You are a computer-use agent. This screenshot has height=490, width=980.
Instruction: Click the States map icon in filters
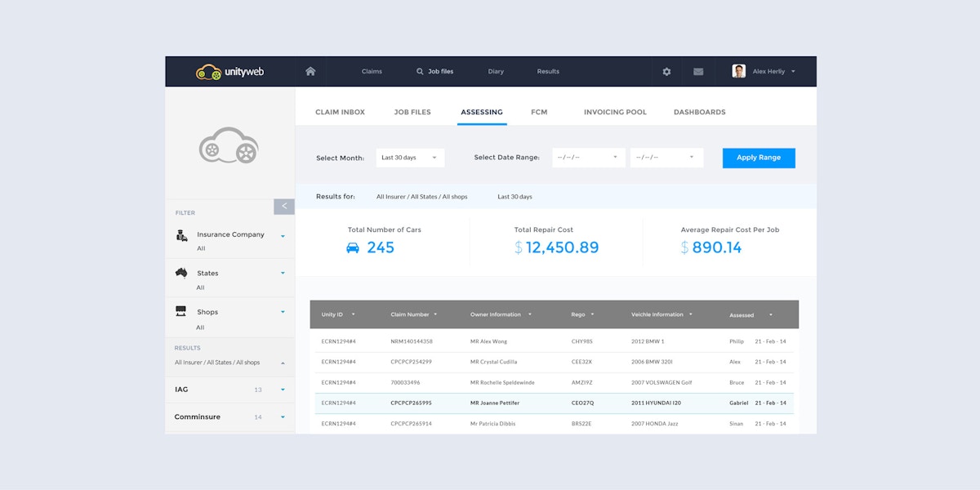click(182, 273)
